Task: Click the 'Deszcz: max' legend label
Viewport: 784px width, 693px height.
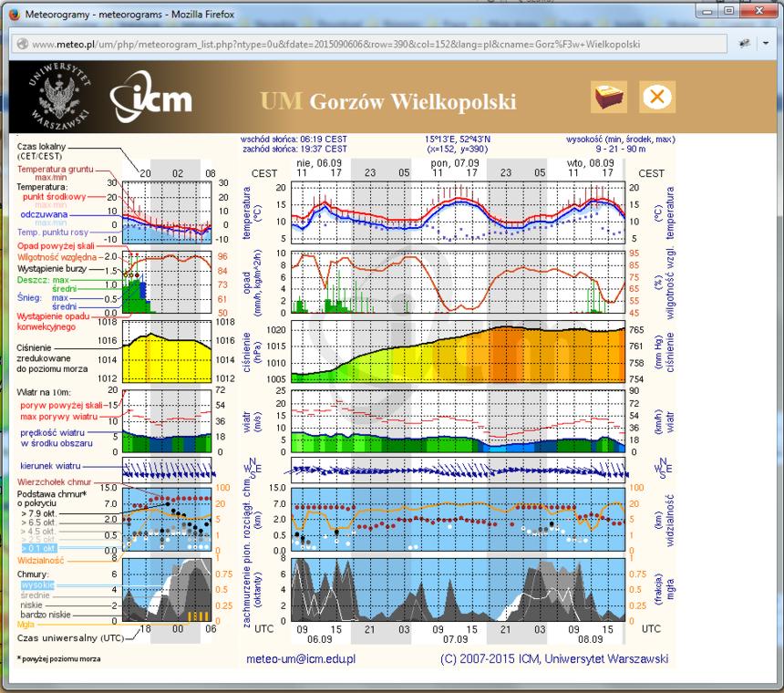Action: (43, 280)
